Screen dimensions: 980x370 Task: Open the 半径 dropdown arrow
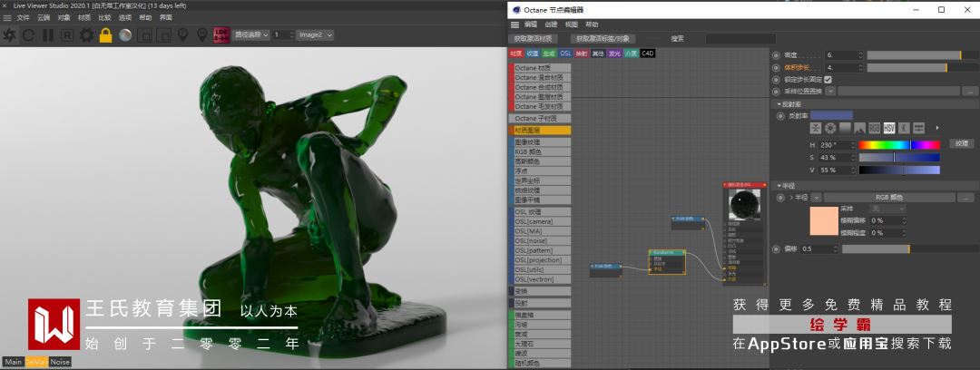(x=817, y=198)
